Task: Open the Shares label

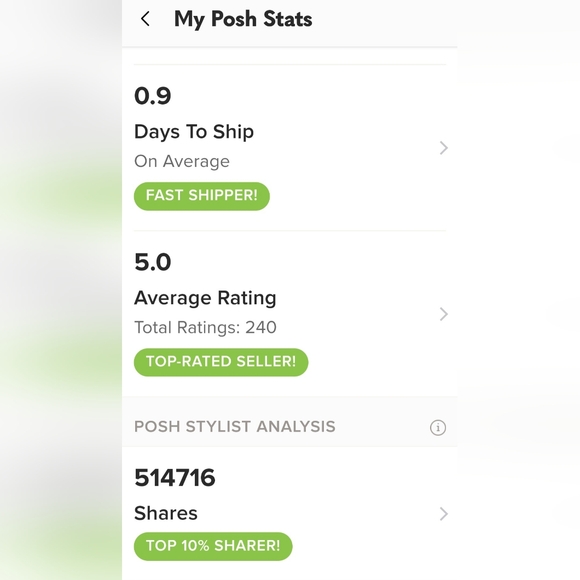Action: pyautogui.click(x=166, y=513)
